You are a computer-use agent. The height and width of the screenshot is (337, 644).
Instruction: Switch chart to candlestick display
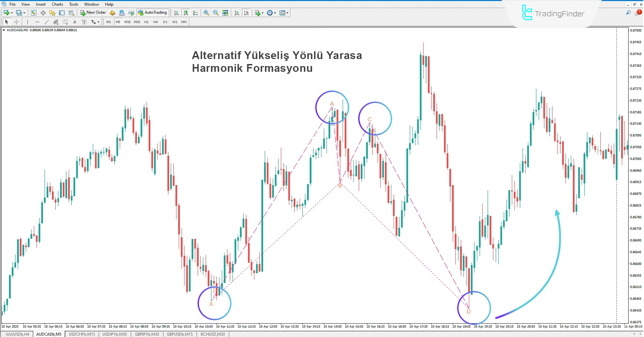pos(186,13)
